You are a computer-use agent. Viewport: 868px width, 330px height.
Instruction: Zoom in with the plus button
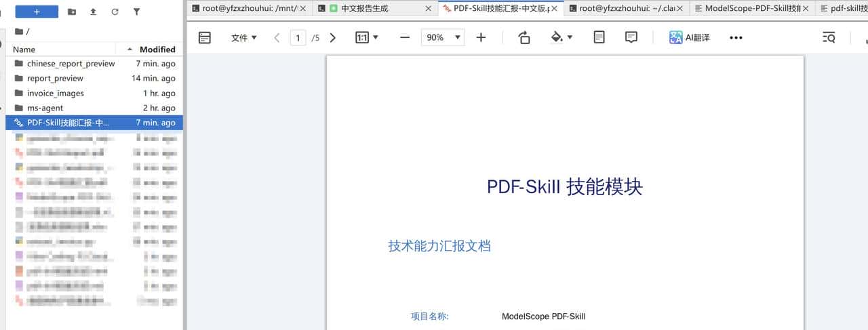click(481, 38)
